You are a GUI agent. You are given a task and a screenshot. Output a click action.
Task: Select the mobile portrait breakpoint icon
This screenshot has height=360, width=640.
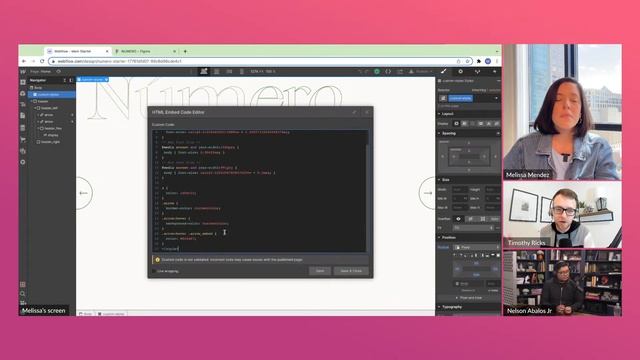click(x=242, y=71)
